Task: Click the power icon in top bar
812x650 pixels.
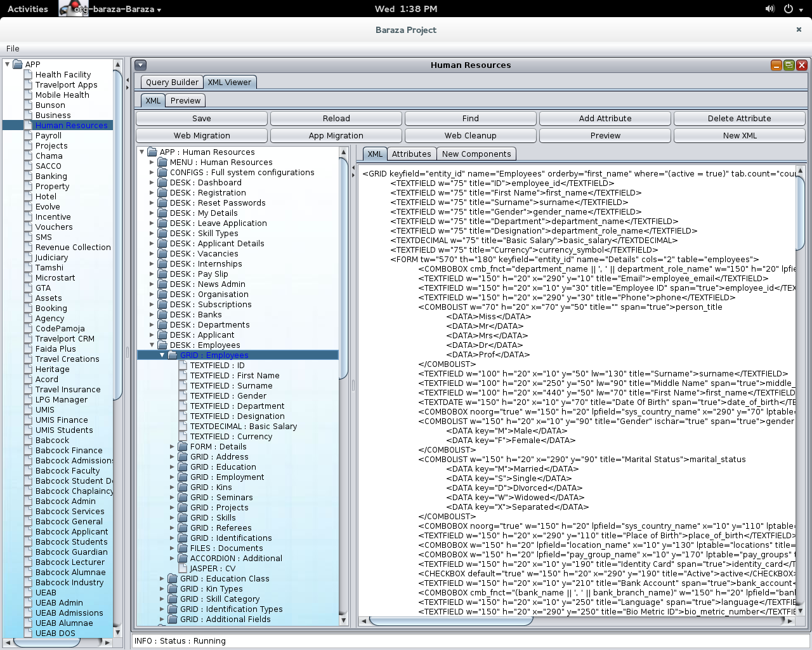Action: tap(789, 9)
